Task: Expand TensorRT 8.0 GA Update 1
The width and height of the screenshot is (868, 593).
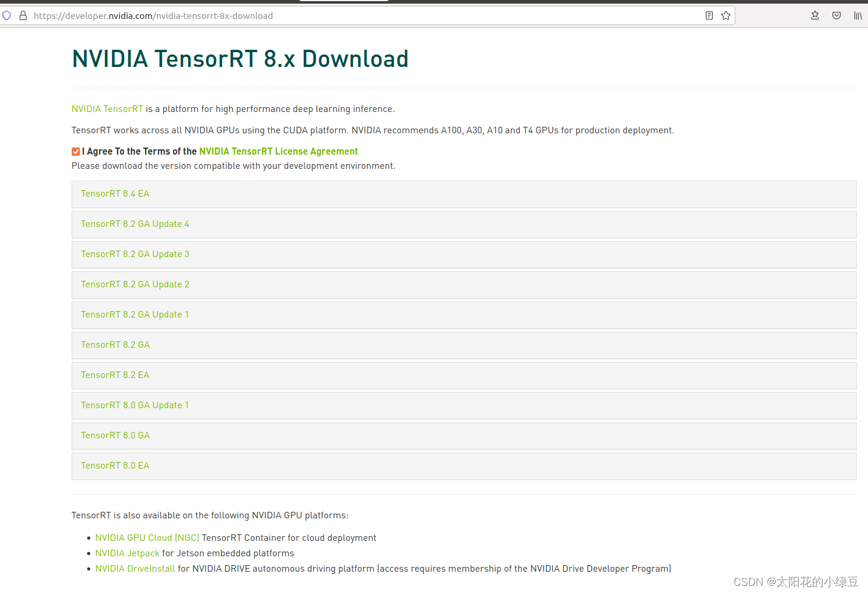Action: (x=464, y=406)
